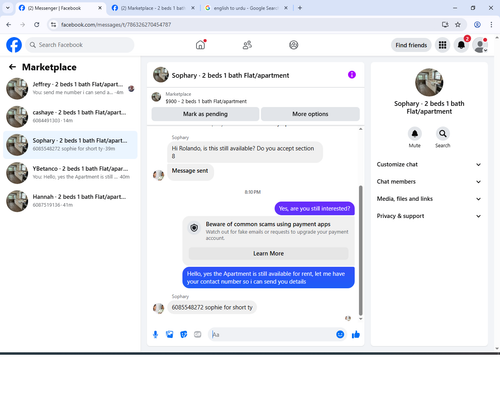Open the Groups icon in top navigation

[x=294, y=45]
